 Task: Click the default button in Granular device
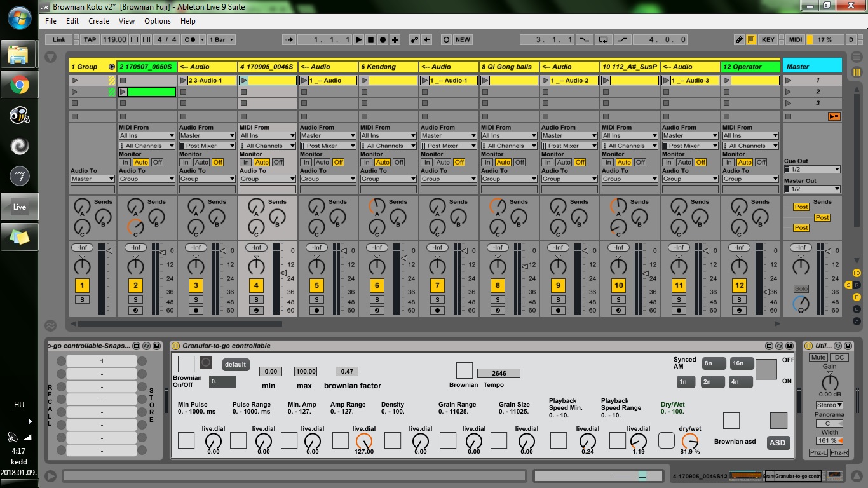pos(236,365)
